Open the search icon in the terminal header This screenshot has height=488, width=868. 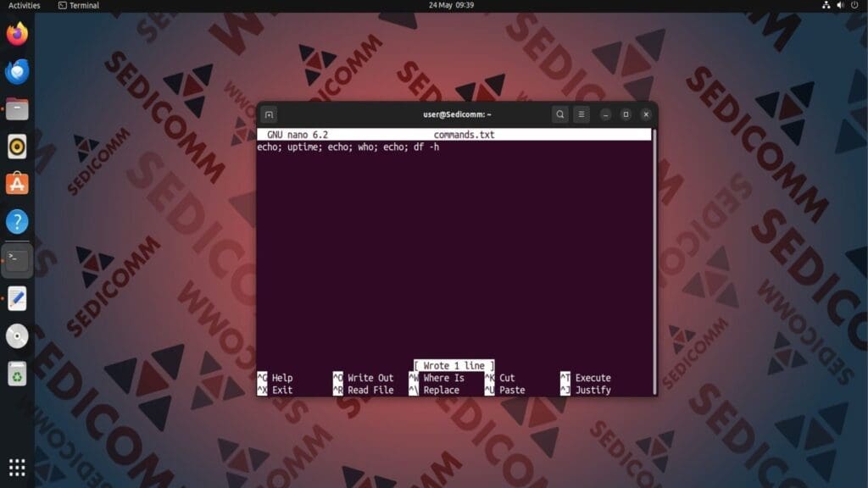[x=559, y=114]
